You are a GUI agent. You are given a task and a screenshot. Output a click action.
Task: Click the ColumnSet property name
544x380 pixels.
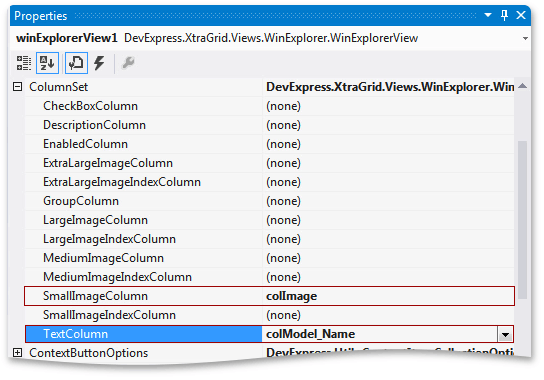59,87
